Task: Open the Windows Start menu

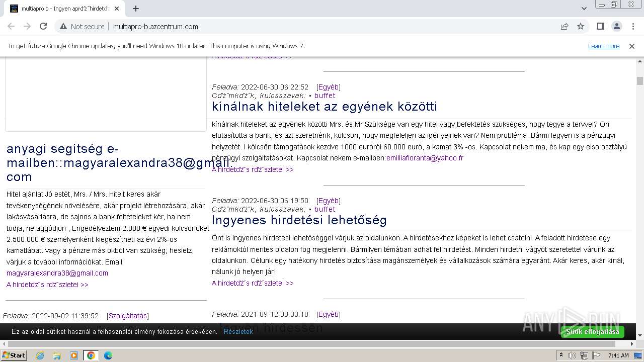Action: coord(14,355)
